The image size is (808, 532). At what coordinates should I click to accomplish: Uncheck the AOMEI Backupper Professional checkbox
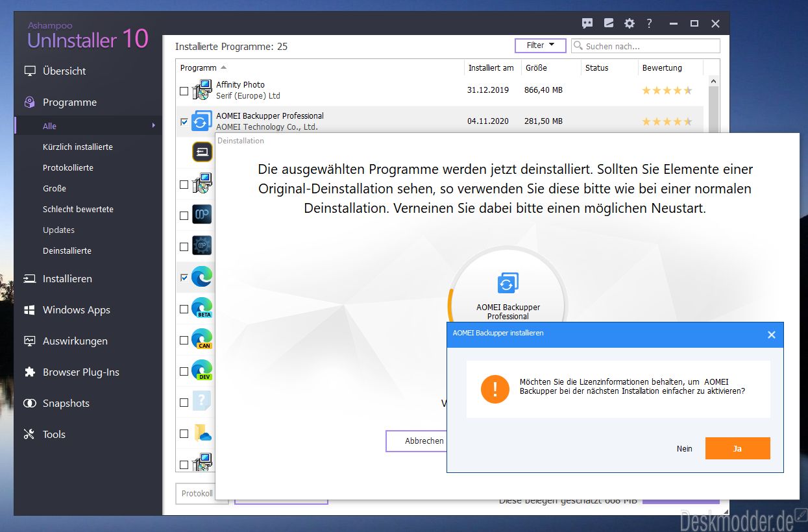(x=184, y=122)
